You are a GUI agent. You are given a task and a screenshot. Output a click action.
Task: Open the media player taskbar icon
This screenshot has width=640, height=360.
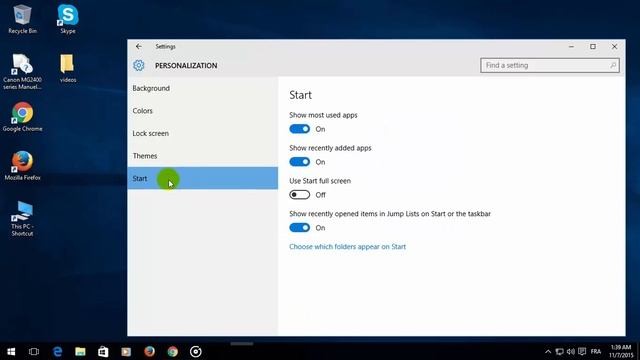(x=126, y=351)
